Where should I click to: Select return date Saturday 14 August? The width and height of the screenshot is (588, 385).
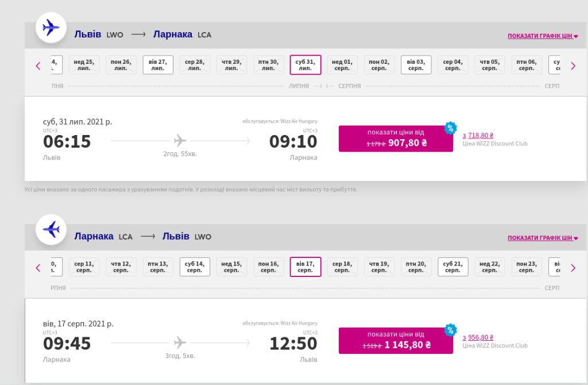[195, 267]
